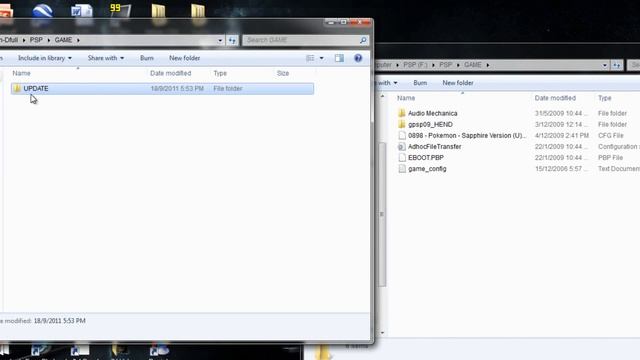Expand the arrow after GAME in the back window
The image size is (640, 360).
(x=487, y=65)
